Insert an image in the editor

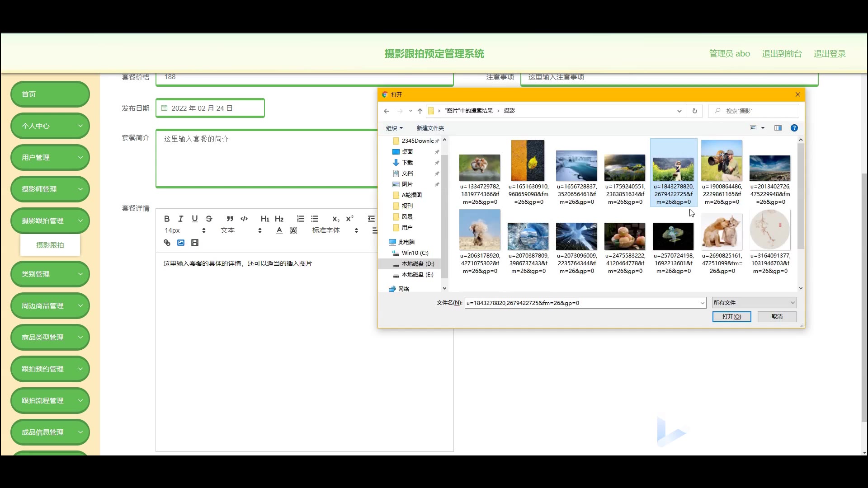tap(181, 243)
